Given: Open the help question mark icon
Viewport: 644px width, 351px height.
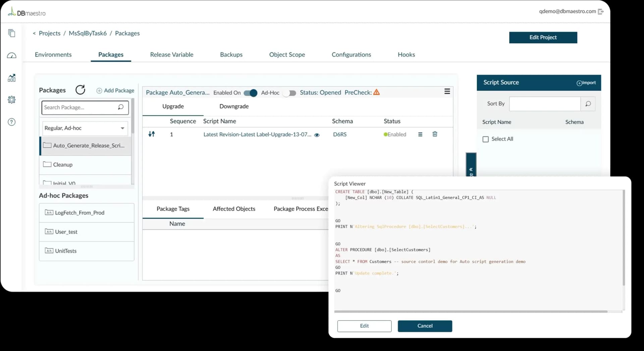Looking at the screenshot, I should point(12,122).
